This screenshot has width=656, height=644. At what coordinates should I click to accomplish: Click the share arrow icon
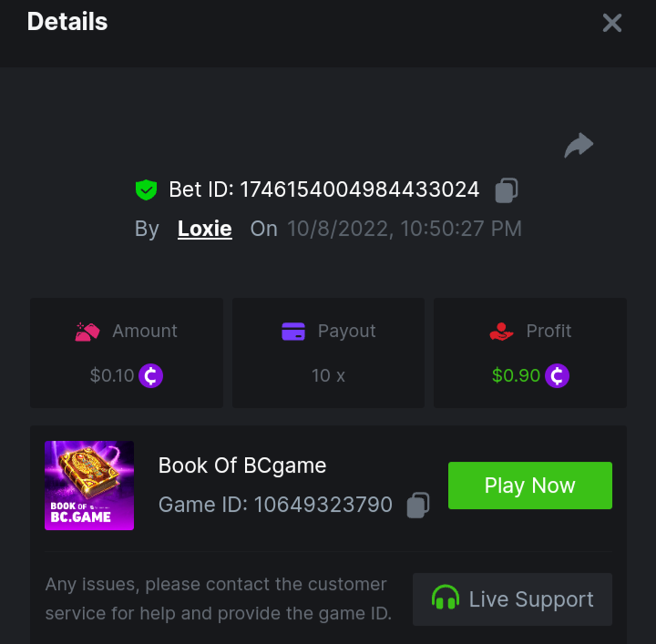coord(579,145)
